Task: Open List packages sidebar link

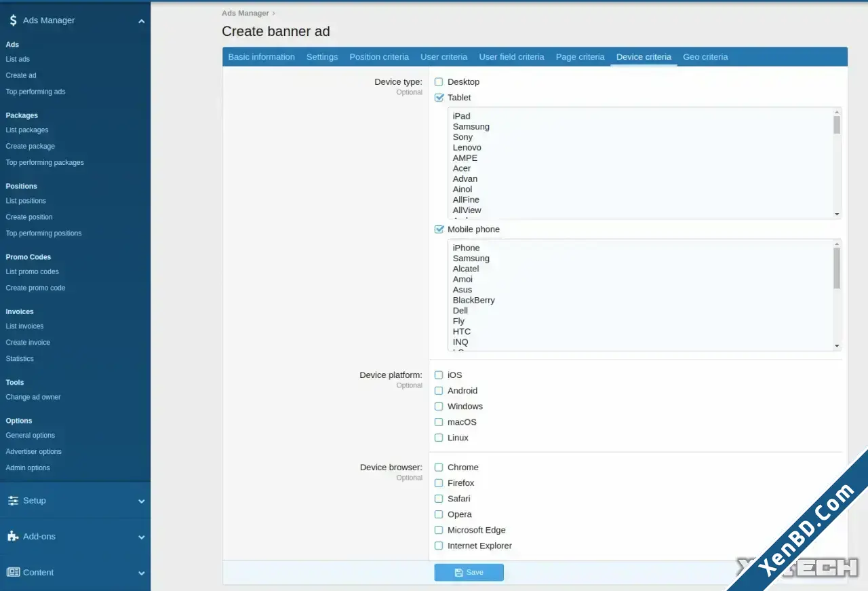Action: (x=27, y=130)
